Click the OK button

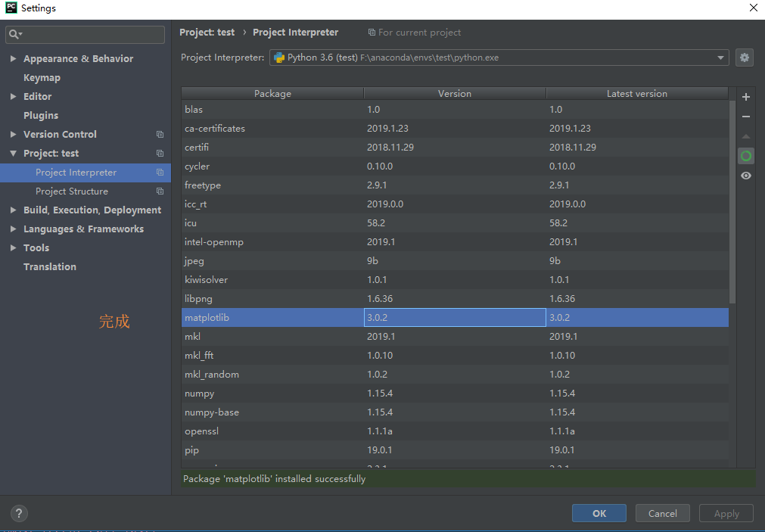pyautogui.click(x=599, y=513)
